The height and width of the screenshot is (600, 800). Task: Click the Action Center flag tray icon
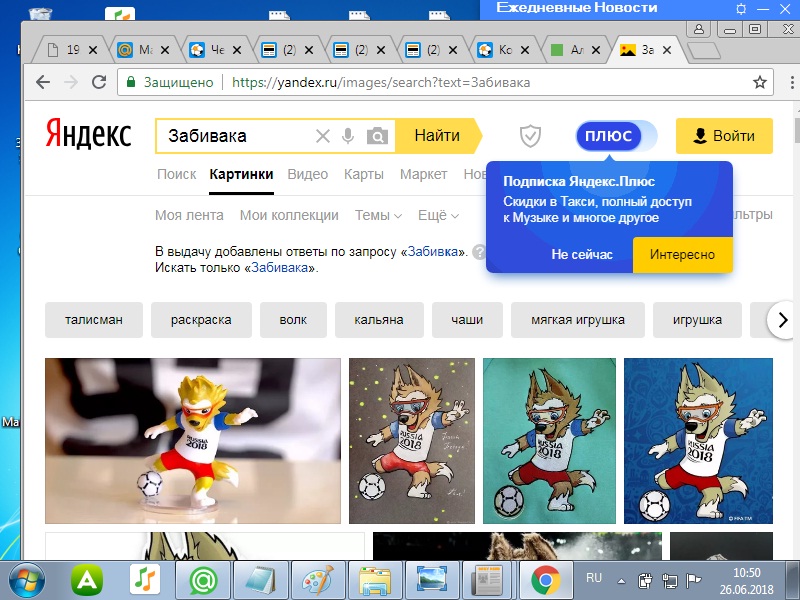coord(694,580)
